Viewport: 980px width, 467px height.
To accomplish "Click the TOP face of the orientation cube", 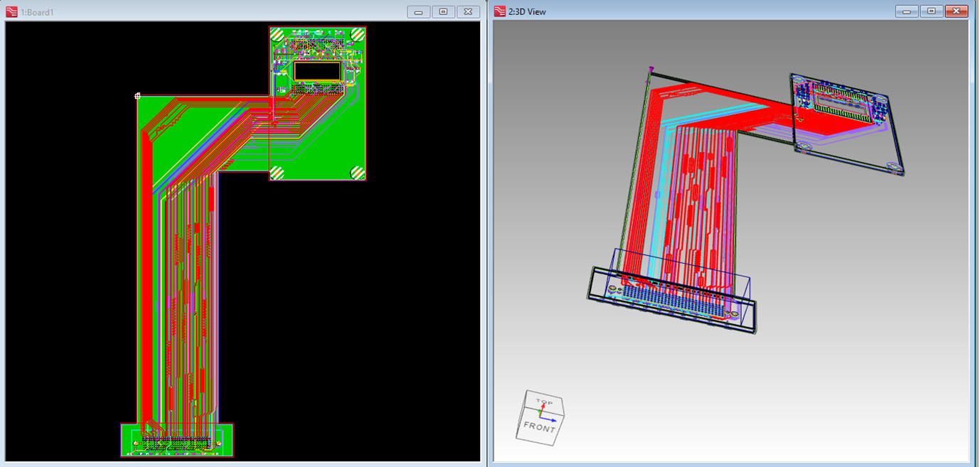I will click(543, 402).
